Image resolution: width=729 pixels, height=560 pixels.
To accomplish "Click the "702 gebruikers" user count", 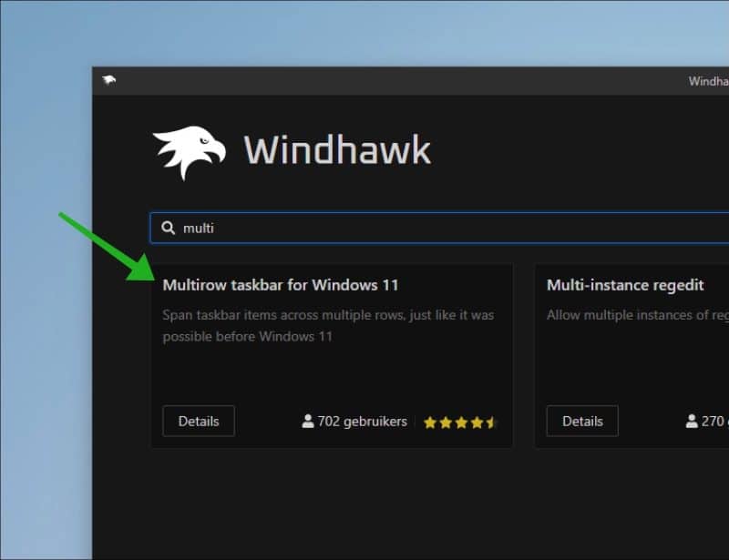I will point(362,422).
